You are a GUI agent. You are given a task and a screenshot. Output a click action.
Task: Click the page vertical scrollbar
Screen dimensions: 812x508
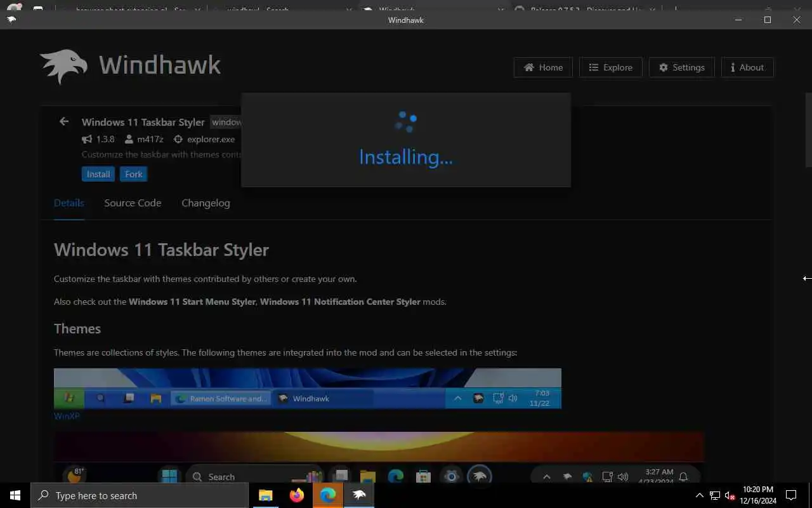(x=808, y=130)
